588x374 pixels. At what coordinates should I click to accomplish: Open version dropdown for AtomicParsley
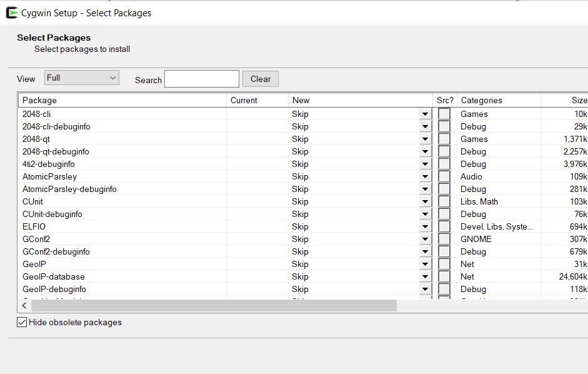click(x=426, y=176)
